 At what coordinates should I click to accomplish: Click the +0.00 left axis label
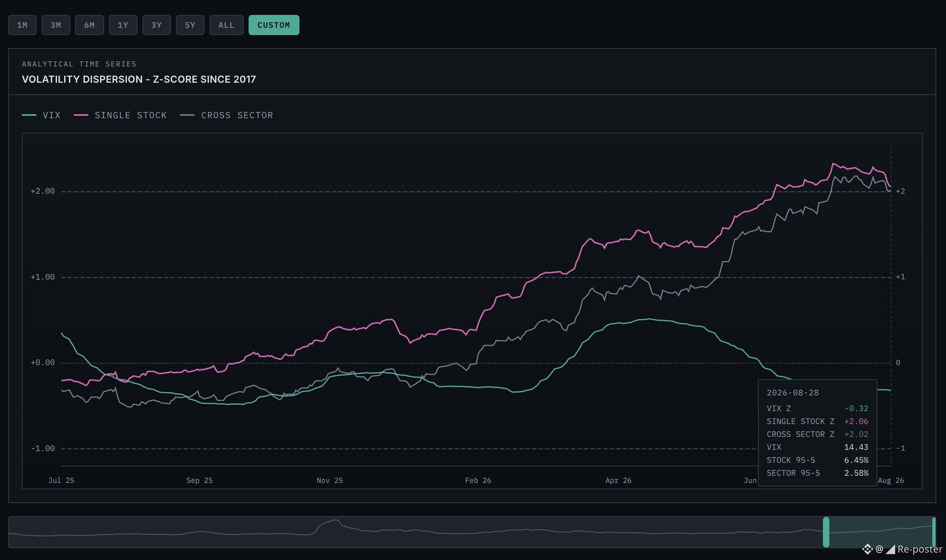[43, 363]
